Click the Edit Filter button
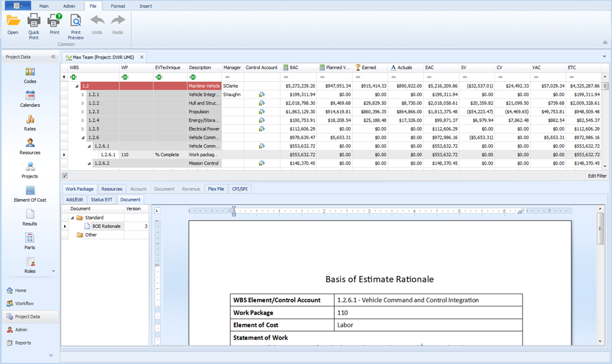 [x=597, y=176]
